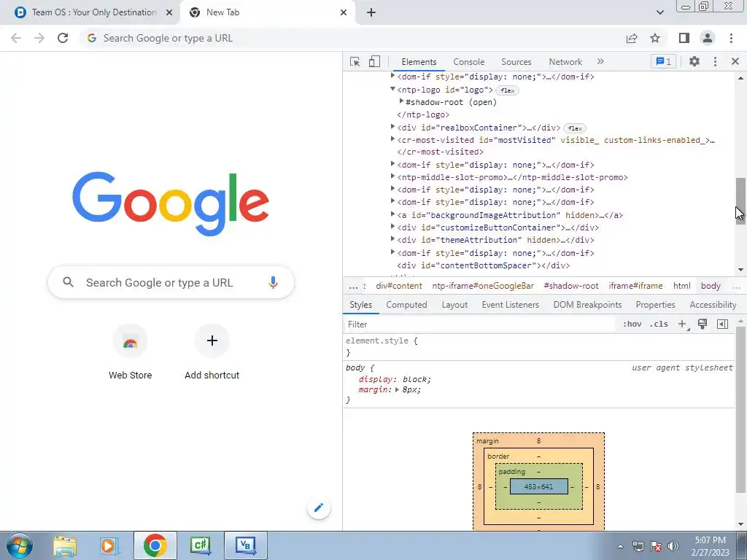Select #shadow-root in the breadcrumb
747x560 pixels.
(x=570, y=286)
